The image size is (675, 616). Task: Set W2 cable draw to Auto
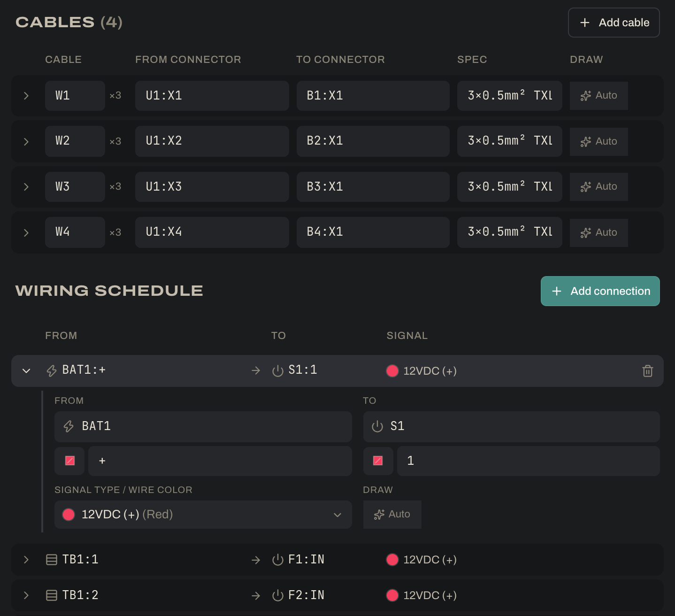pyautogui.click(x=599, y=141)
